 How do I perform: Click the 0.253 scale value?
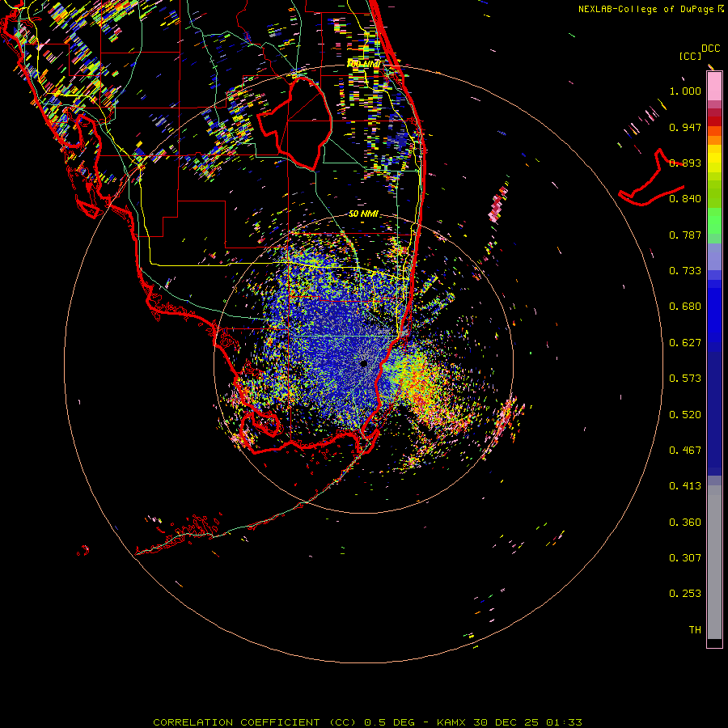click(685, 594)
